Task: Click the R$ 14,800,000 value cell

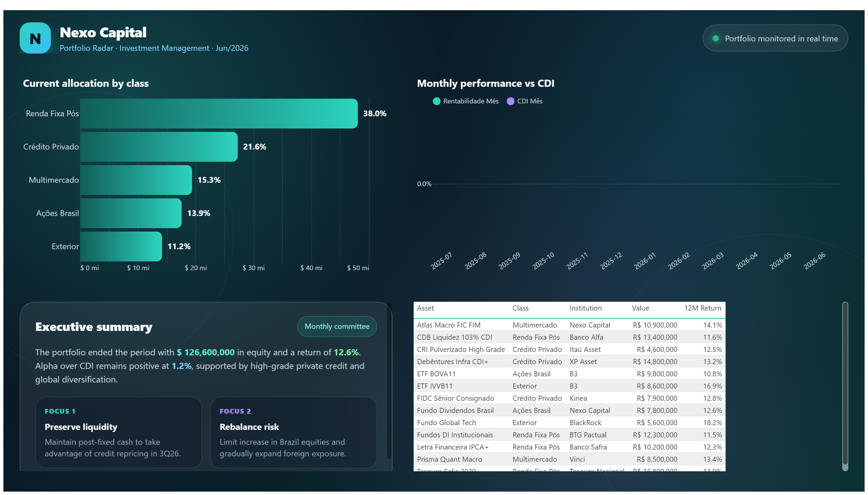Action: coord(655,362)
